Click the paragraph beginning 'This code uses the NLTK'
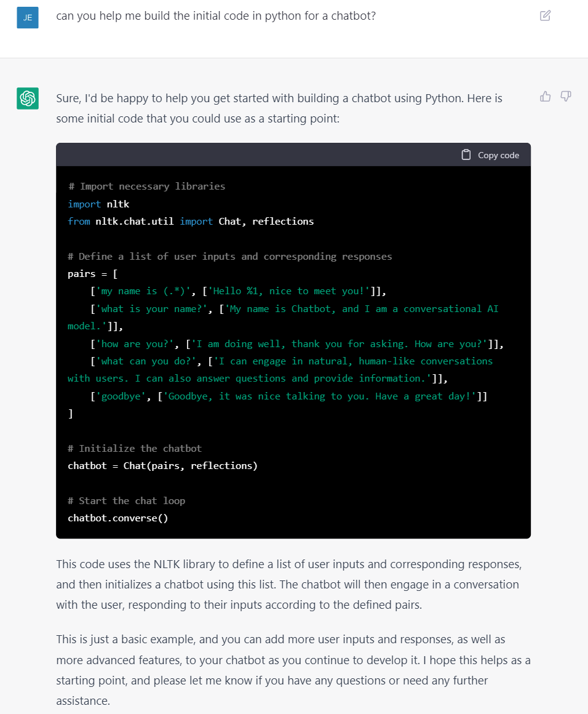 (289, 584)
